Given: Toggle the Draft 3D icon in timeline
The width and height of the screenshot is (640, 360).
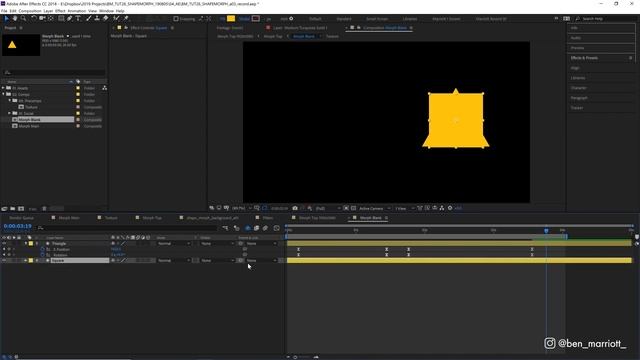Looking at the screenshot, I should [237, 228].
